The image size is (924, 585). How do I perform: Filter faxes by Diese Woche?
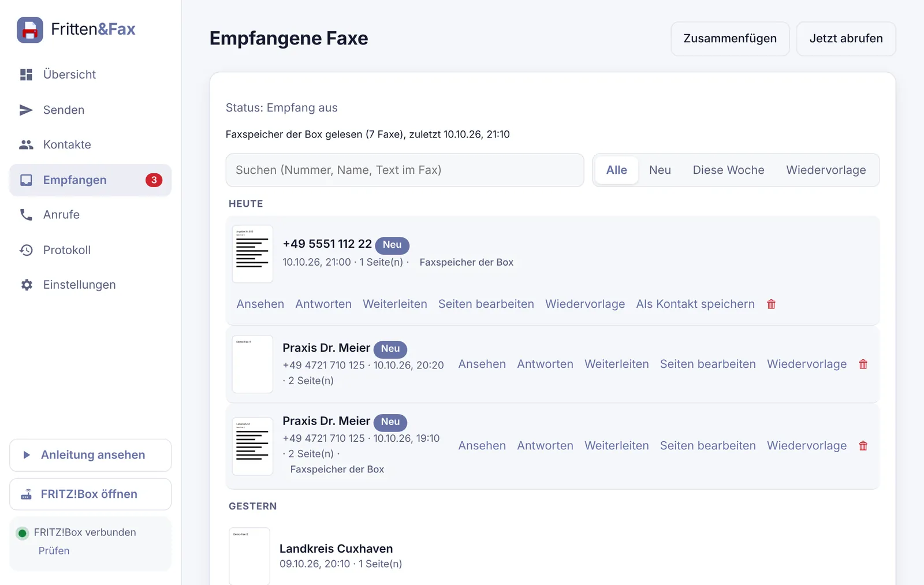tap(728, 170)
